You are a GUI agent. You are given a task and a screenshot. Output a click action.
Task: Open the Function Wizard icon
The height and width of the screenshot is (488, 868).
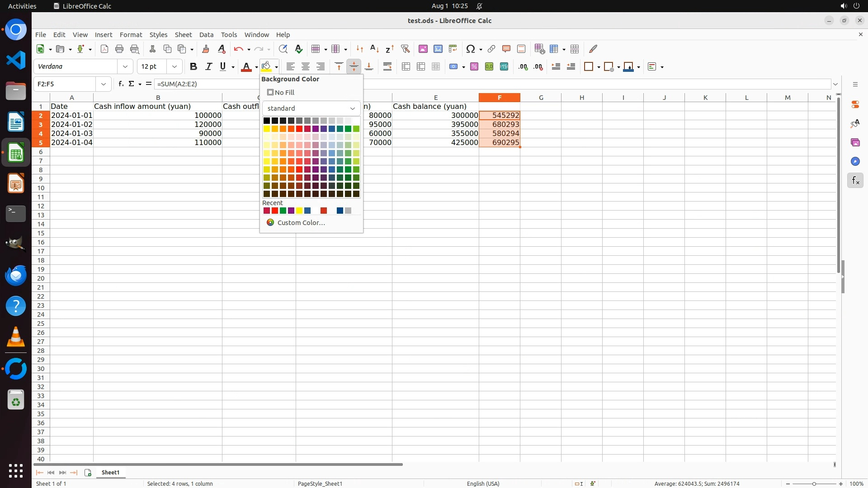click(x=121, y=84)
